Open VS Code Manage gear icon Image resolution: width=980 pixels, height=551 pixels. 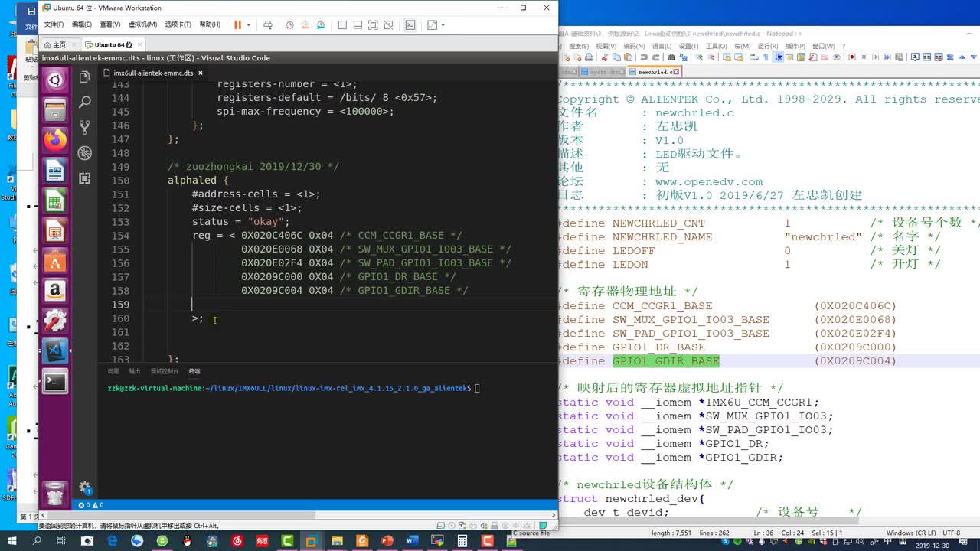85,488
